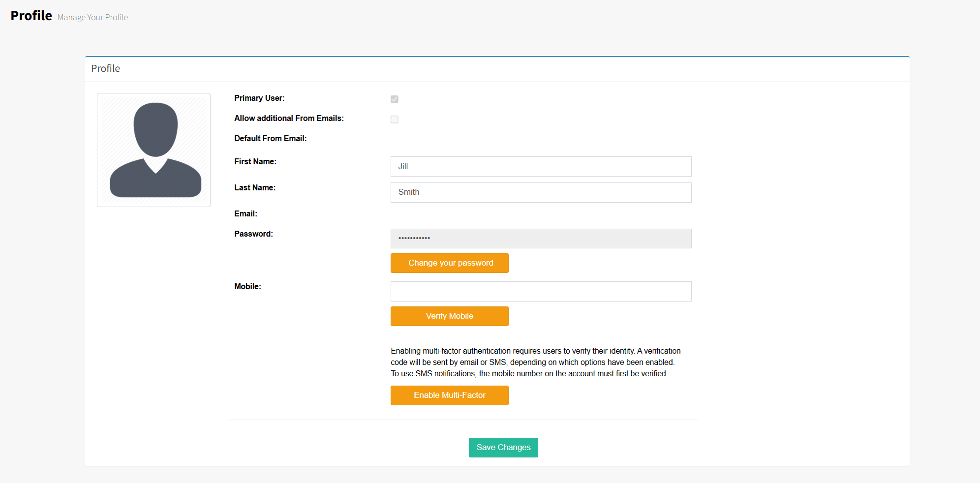Click the Verify Mobile button
The width and height of the screenshot is (980, 483).
point(449,316)
